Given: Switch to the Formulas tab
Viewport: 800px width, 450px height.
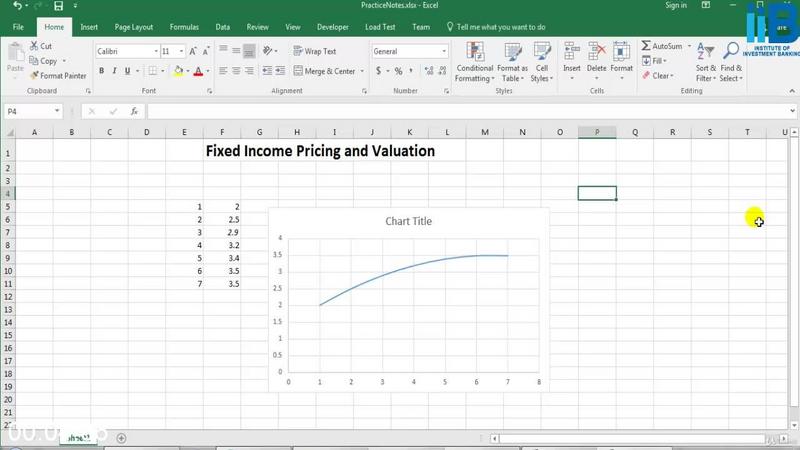Looking at the screenshot, I should click(x=184, y=27).
